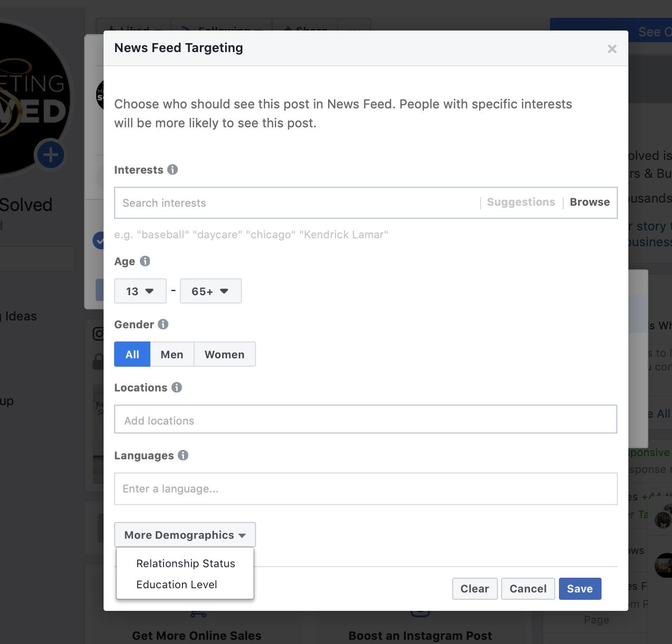Click the Cancel button
The image size is (672, 644).
[x=528, y=589]
